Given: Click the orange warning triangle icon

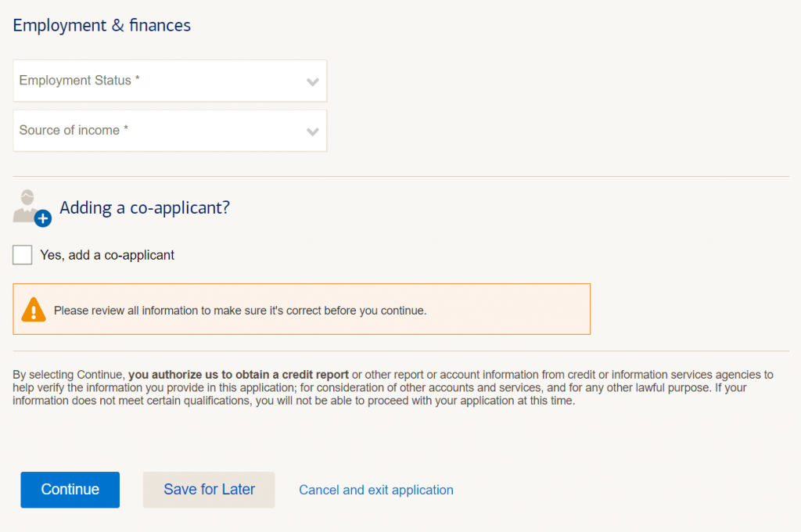Looking at the screenshot, I should click(34, 310).
